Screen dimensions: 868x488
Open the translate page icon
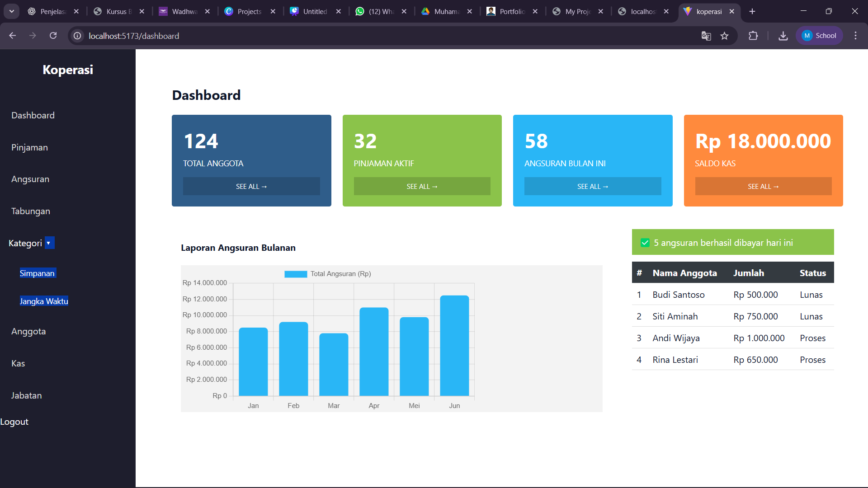[706, 36]
